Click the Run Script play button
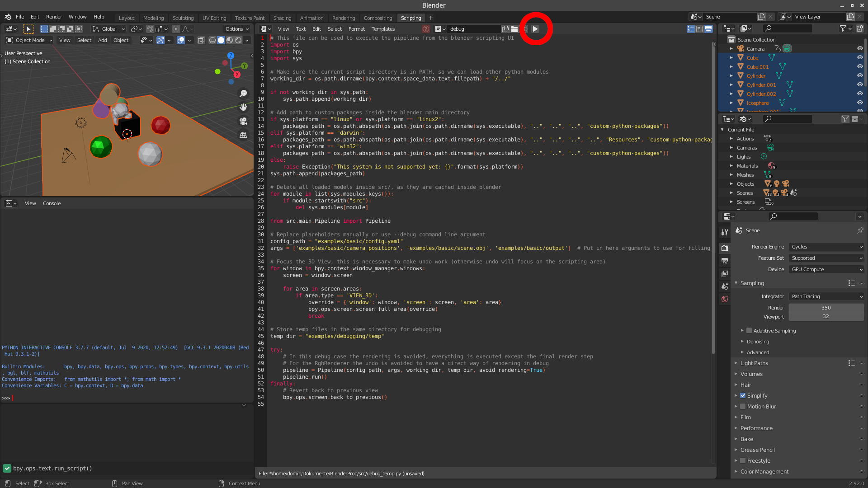This screenshot has height=488, width=868. tap(535, 28)
